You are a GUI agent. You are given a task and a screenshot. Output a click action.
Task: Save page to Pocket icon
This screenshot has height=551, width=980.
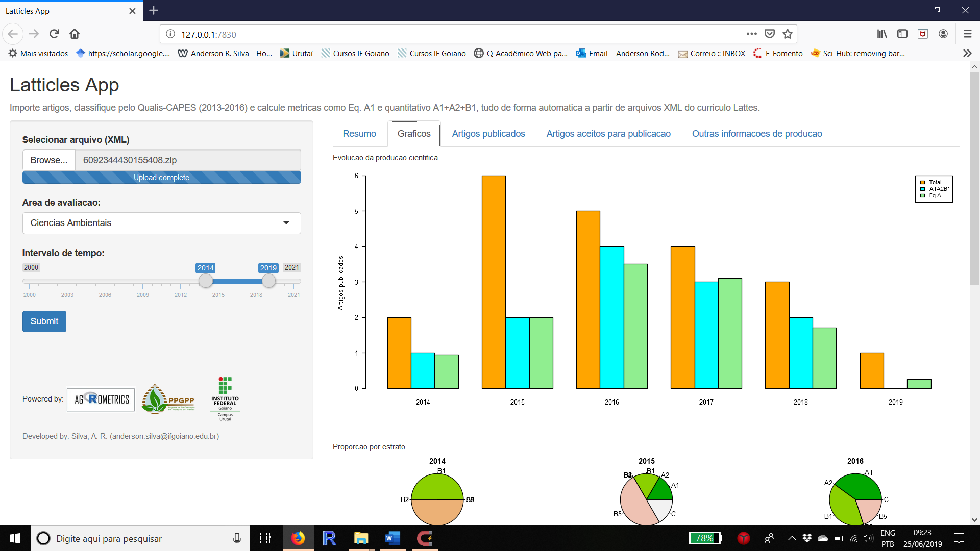pos(770,34)
